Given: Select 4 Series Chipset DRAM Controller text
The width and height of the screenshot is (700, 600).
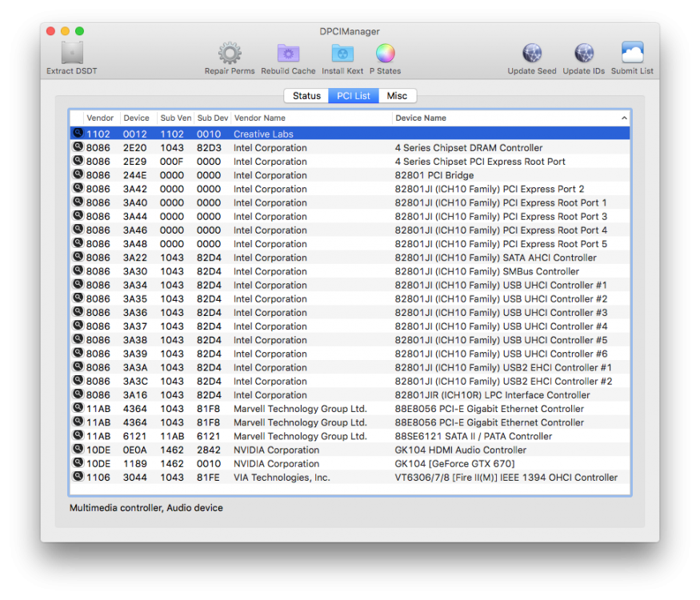Looking at the screenshot, I should (x=469, y=148).
